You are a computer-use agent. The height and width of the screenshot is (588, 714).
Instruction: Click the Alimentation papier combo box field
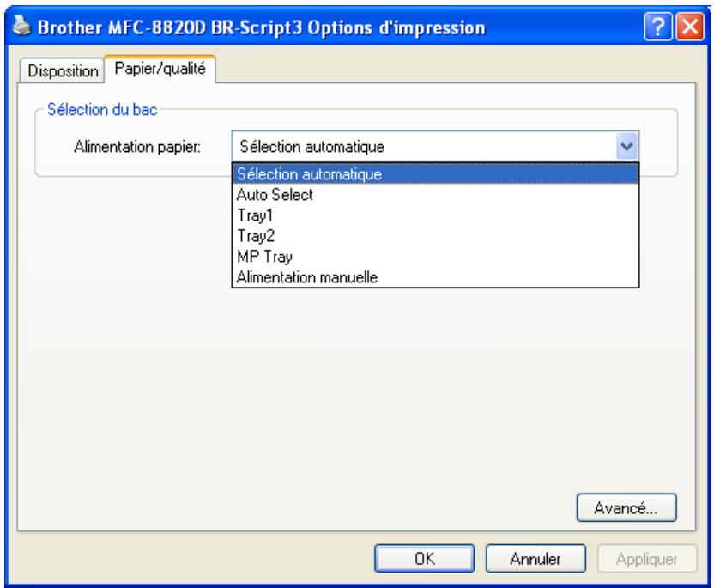(x=435, y=146)
